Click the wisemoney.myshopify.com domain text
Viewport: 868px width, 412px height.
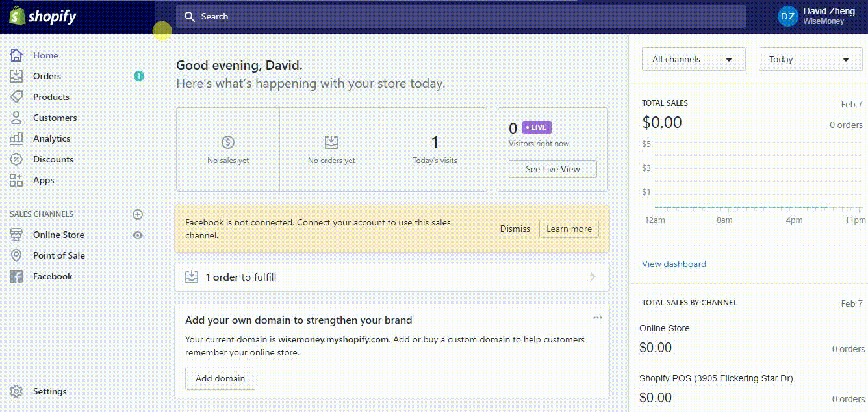pos(333,339)
